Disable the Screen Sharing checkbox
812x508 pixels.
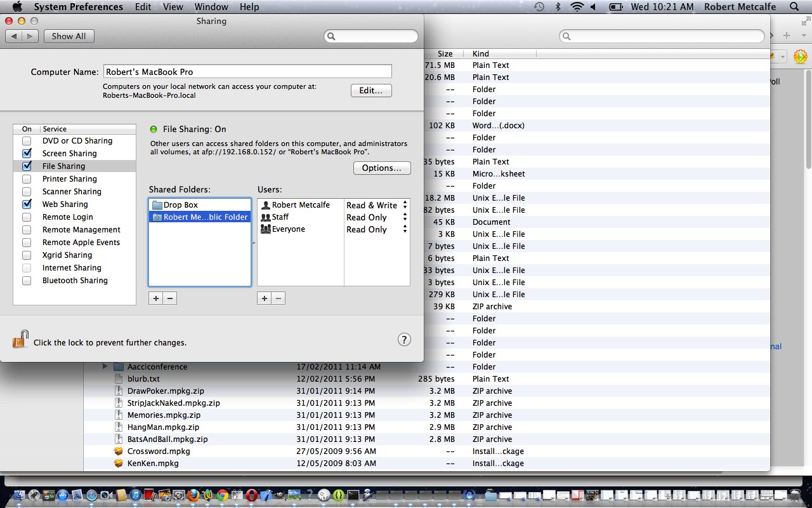coord(27,154)
